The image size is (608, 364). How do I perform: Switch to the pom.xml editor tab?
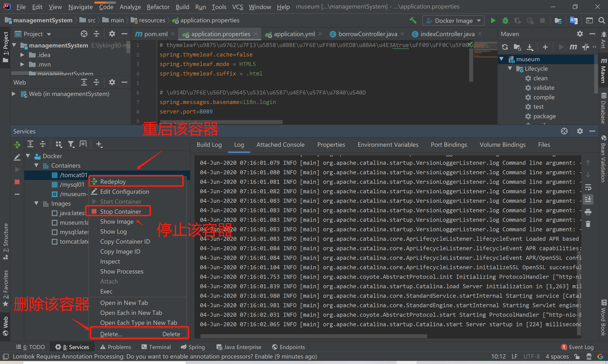(x=155, y=34)
